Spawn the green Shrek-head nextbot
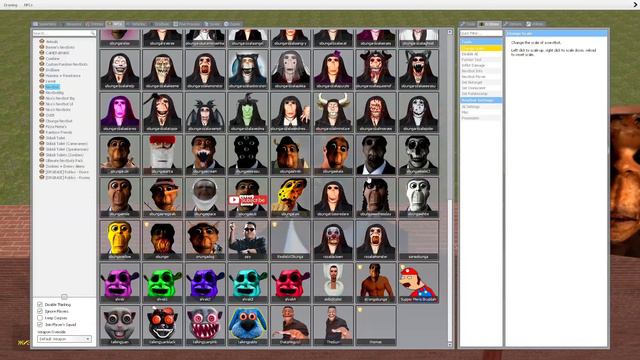The width and height of the screenshot is (640, 360). pos(162,283)
